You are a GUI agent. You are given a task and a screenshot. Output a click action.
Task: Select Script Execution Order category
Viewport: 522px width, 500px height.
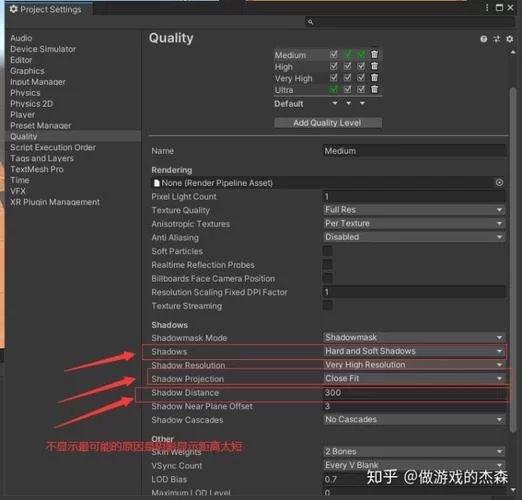53,147
